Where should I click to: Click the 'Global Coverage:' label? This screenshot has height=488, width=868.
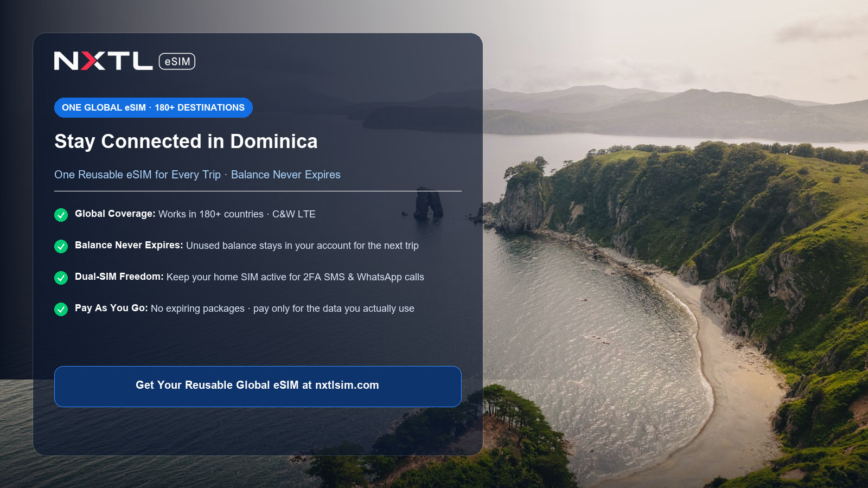(x=115, y=214)
